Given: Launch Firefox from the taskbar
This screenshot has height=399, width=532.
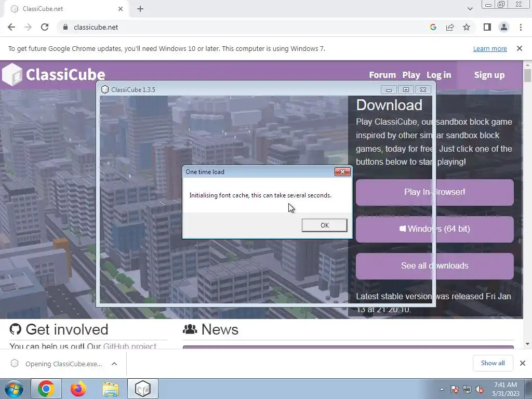Looking at the screenshot, I should point(78,389).
